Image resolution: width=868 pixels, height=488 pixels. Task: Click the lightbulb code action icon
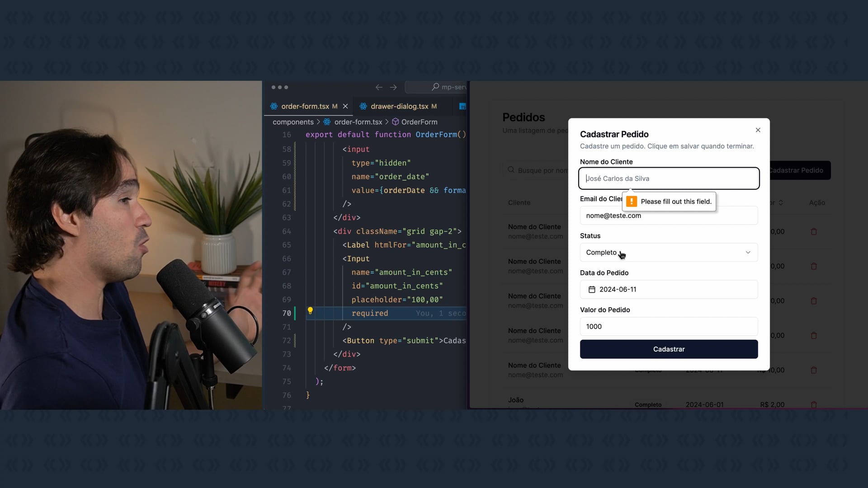pyautogui.click(x=310, y=311)
